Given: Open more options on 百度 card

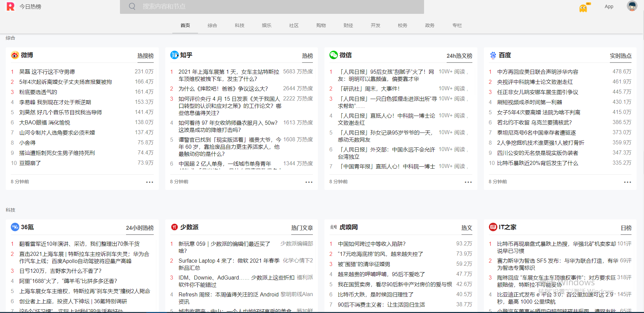Looking at the screenshot, I should pyautogui.click(x=627, y=182).
